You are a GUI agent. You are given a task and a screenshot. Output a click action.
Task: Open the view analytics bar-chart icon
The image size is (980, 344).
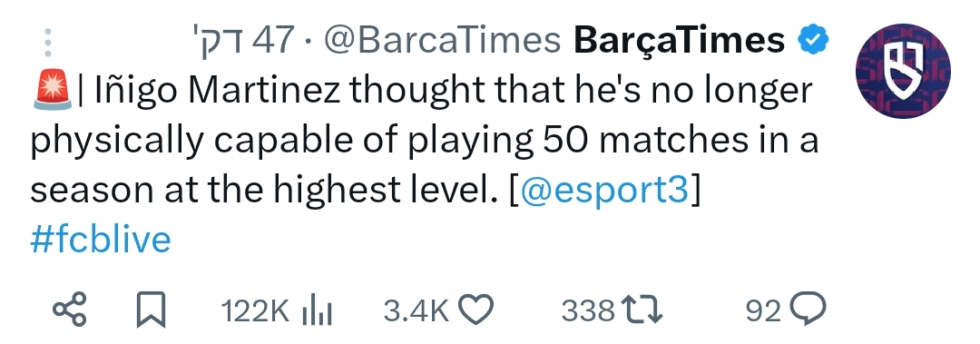point(317,310)
